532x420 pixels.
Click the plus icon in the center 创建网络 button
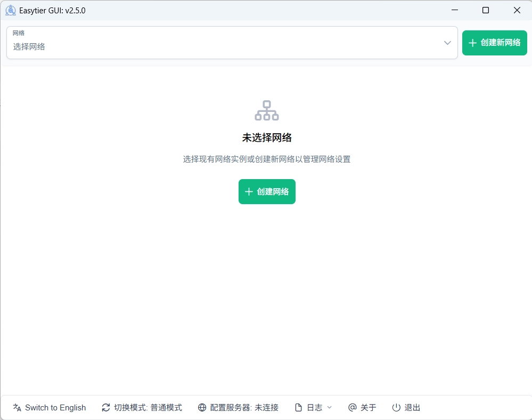click(x=248, y=192)
